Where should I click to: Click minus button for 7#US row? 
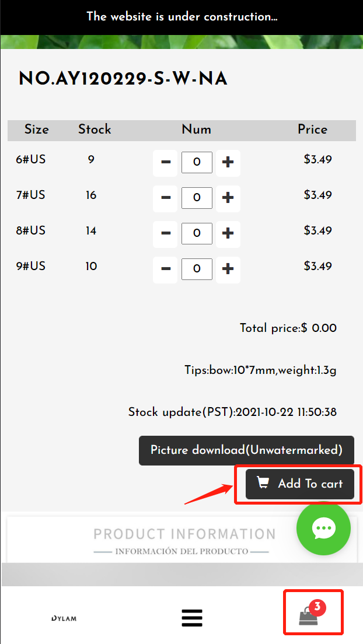click(165, 198)
